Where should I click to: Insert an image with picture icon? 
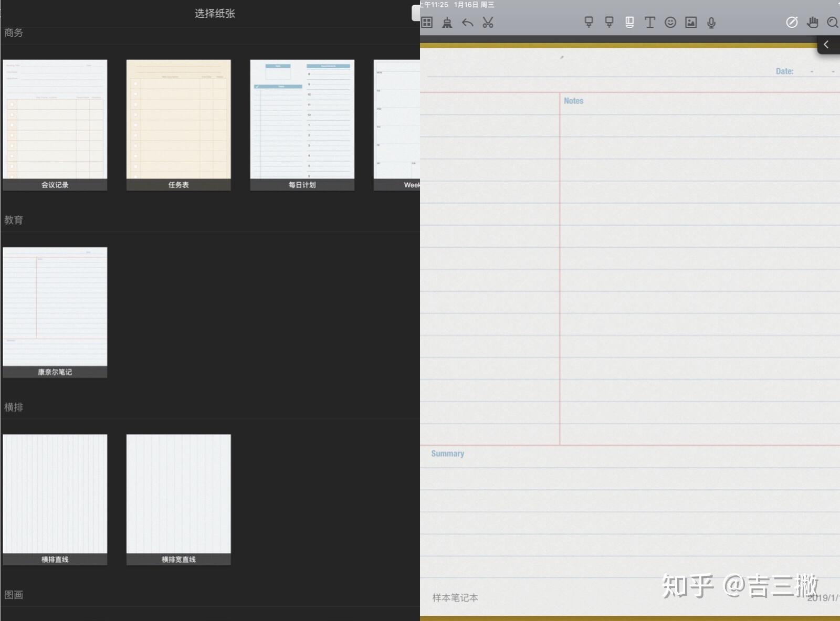(x=691, y=23)
